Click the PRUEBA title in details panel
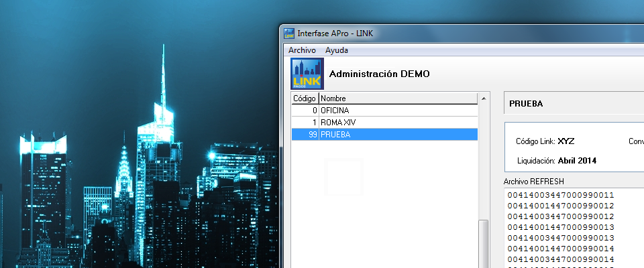 (526, 104)
